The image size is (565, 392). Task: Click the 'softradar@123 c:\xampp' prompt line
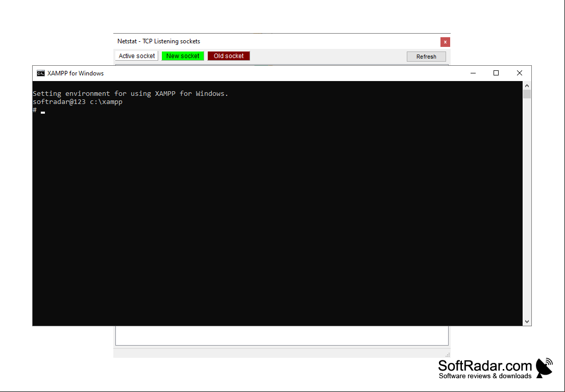pos(78,102)
